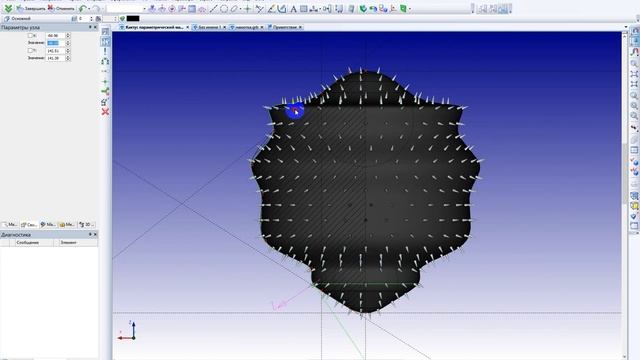640x360 pixels.
Task: Click the top icon in the automenu strip
Action: point(105,31)
